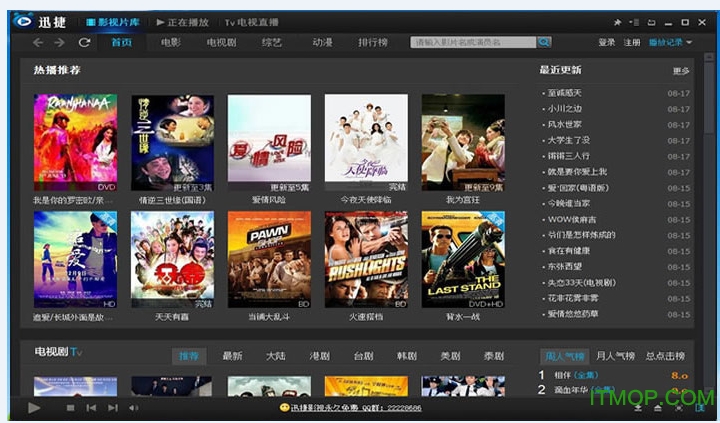720x423 pixels.
Task: Open the download icon in bottom bar
Action: pos(638,408)
